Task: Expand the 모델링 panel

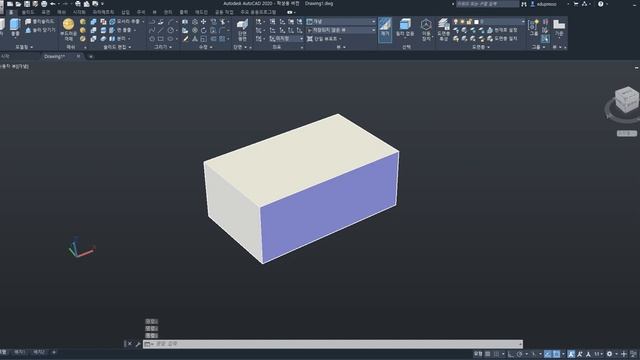Action: [24, 47]
